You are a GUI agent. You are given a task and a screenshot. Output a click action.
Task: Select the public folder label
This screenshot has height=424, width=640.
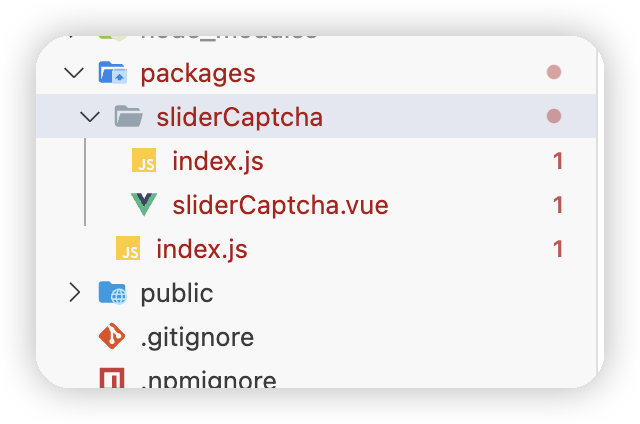coord(177,293)
